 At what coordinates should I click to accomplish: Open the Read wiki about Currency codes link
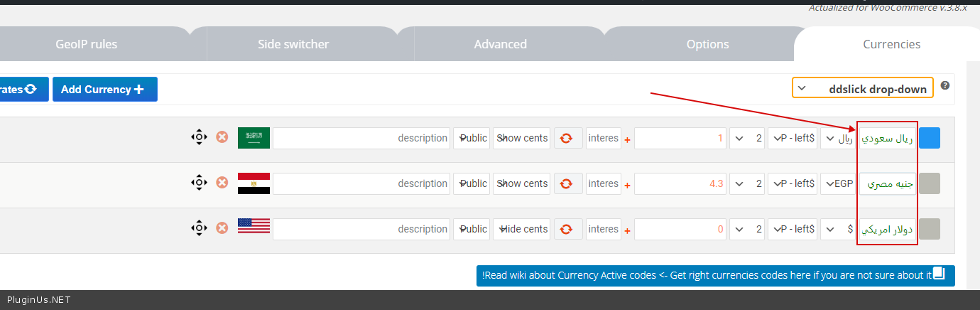coord(715,275)
